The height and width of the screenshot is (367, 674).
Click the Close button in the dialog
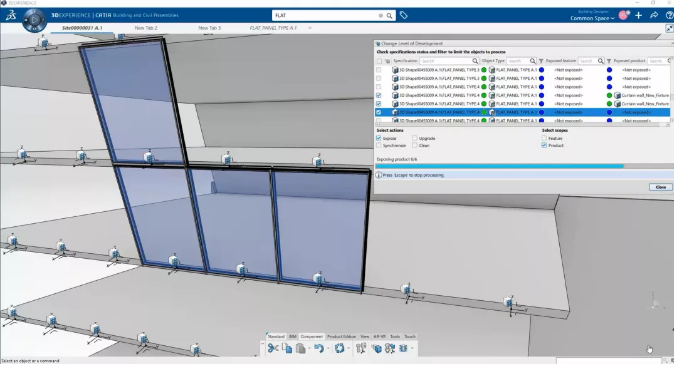[x=661, y=187]
